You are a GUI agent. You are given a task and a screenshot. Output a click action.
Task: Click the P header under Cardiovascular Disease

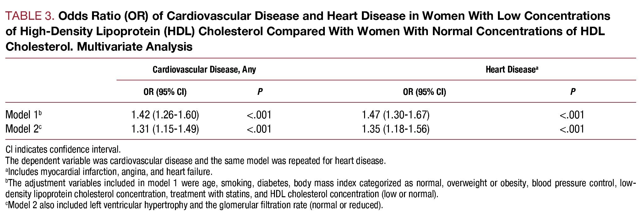point(259,92)
